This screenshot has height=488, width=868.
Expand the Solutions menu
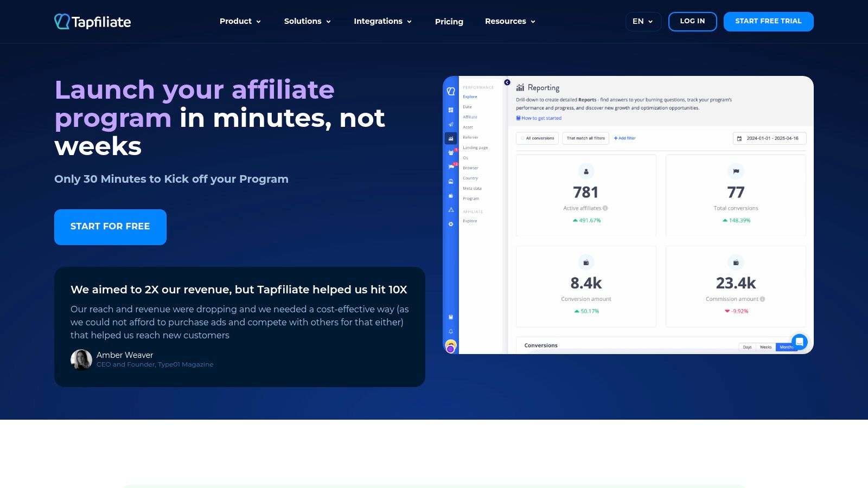point(308,21)
